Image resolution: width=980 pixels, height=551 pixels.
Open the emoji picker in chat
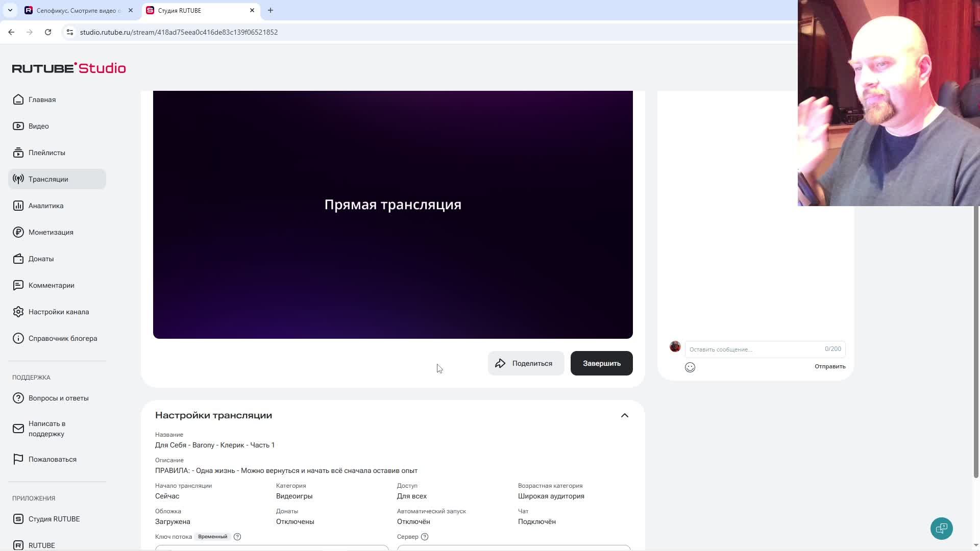click(690, 367)
